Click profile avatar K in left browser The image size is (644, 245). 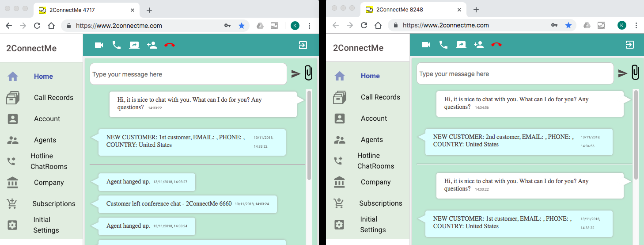295,26
